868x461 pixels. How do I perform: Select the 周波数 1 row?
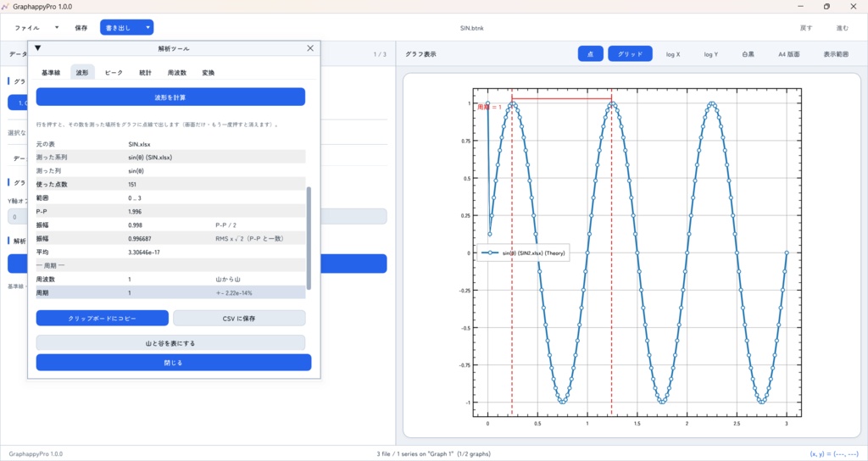[170, 279]
